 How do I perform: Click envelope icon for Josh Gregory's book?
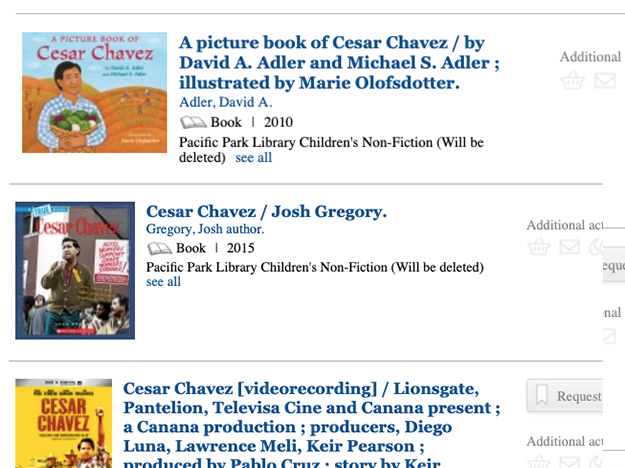click(569, 246)
